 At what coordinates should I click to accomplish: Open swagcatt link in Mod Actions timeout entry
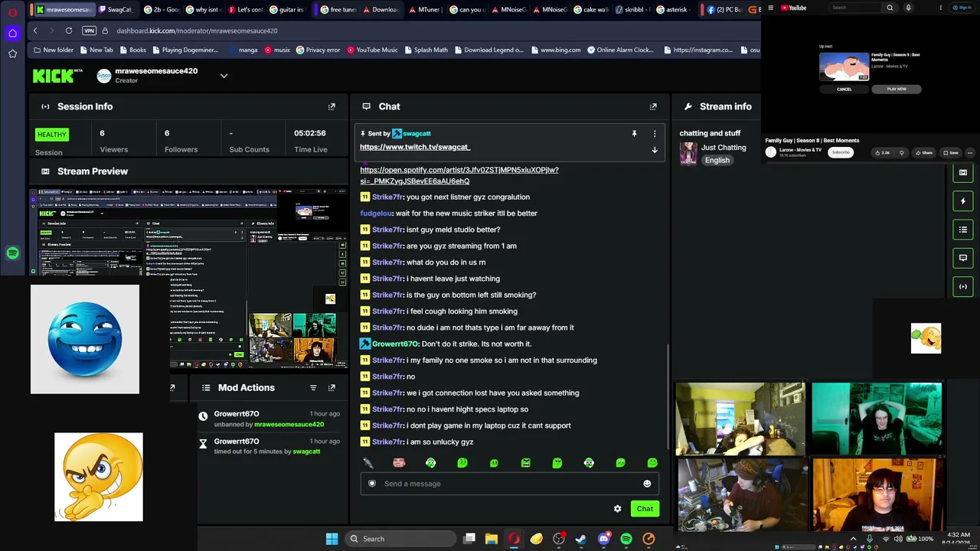click(x=306, y=452)
